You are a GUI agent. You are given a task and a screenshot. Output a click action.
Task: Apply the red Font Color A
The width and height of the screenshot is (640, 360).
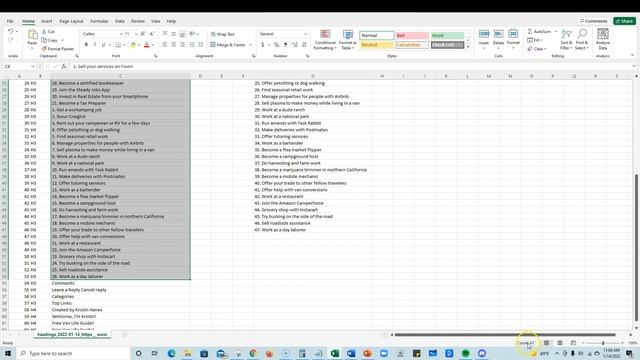[147, 45]
